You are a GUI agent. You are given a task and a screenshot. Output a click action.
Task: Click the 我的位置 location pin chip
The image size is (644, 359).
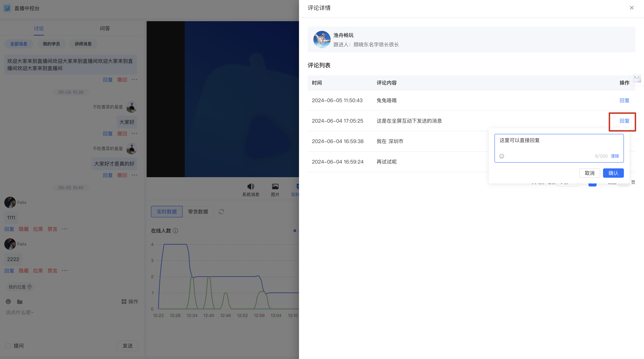tap(20, 287)
